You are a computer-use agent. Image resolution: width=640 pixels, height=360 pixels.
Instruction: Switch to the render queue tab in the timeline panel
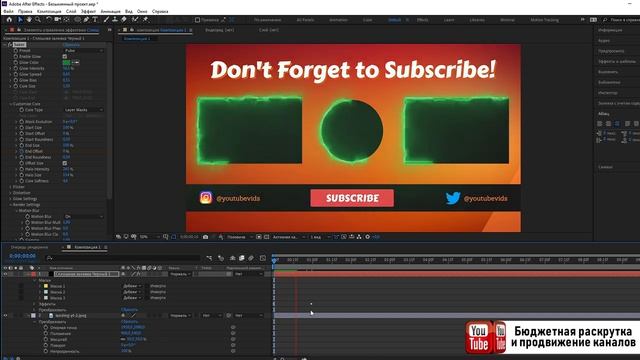29,247
